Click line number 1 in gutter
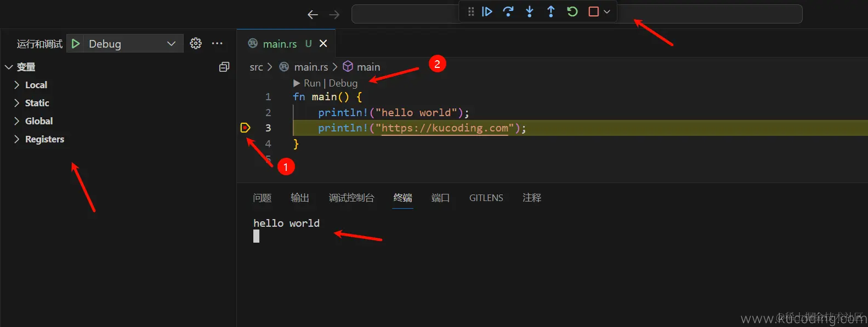The height and width of the screenshot is (327, 868). pos(268,97)
